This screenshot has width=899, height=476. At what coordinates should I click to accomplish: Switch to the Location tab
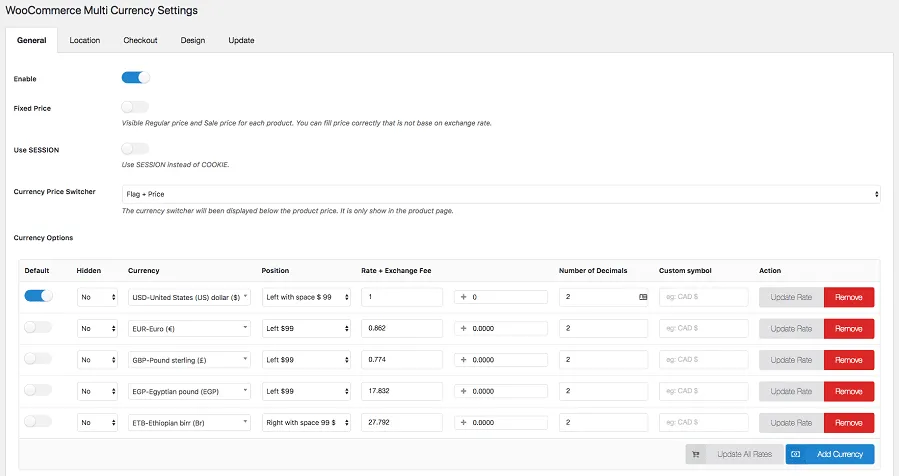coord(85,40)
